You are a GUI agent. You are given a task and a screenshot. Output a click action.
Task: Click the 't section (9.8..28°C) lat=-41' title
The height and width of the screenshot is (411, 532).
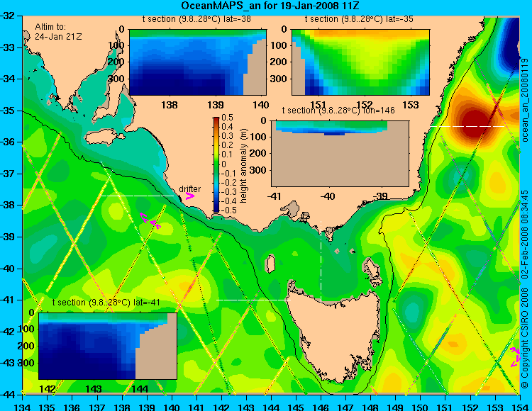(x=106, y=303)
